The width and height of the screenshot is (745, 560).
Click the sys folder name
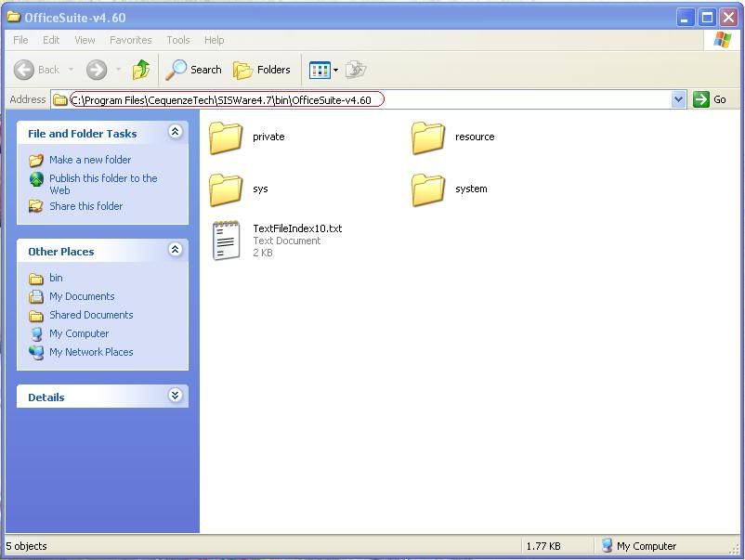point(260,189)
